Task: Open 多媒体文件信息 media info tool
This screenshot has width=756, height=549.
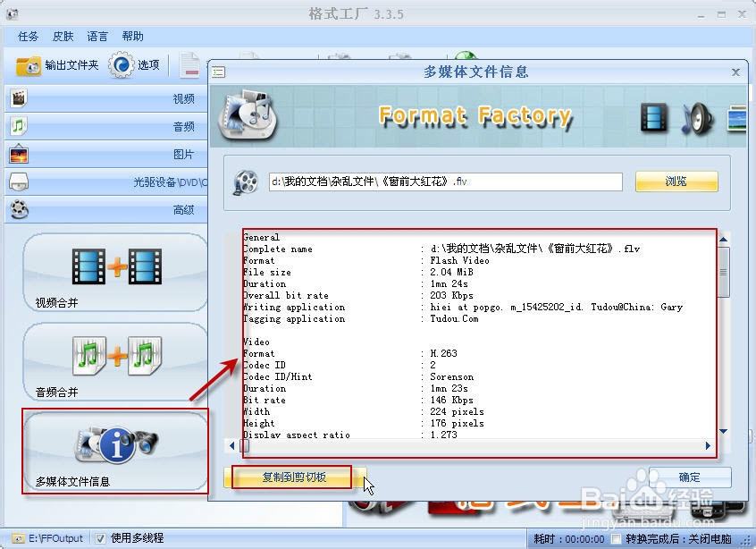Action: click(x=115, y=452)
